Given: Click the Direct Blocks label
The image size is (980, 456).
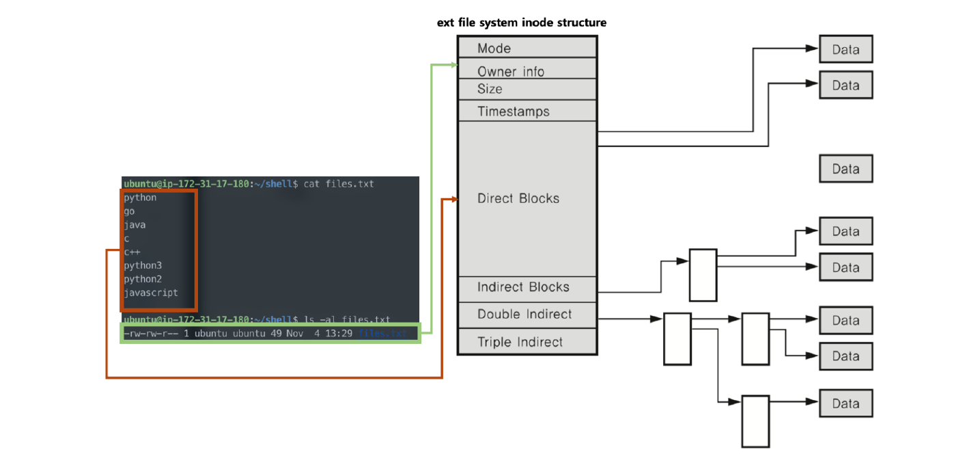Looking at the screenshot, I should (x=518, y=198).
